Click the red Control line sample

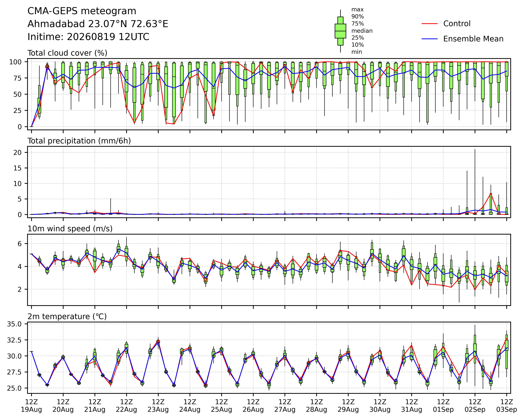pos(429,24)
